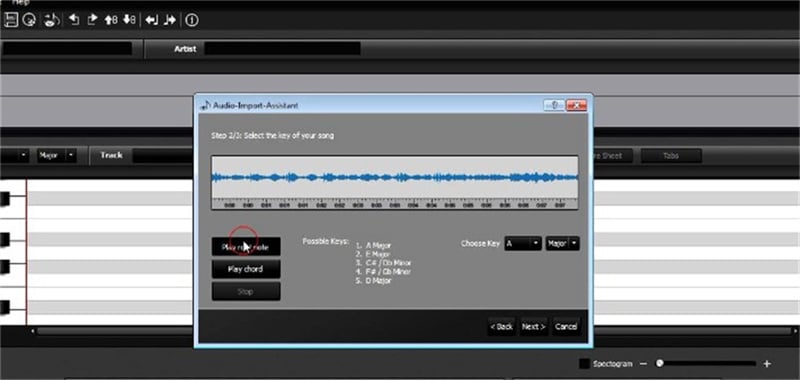The image size is (800, 380).
Task: Click the Stop button in the assistant
Action: pyautogui.click(x=246, y=291)
